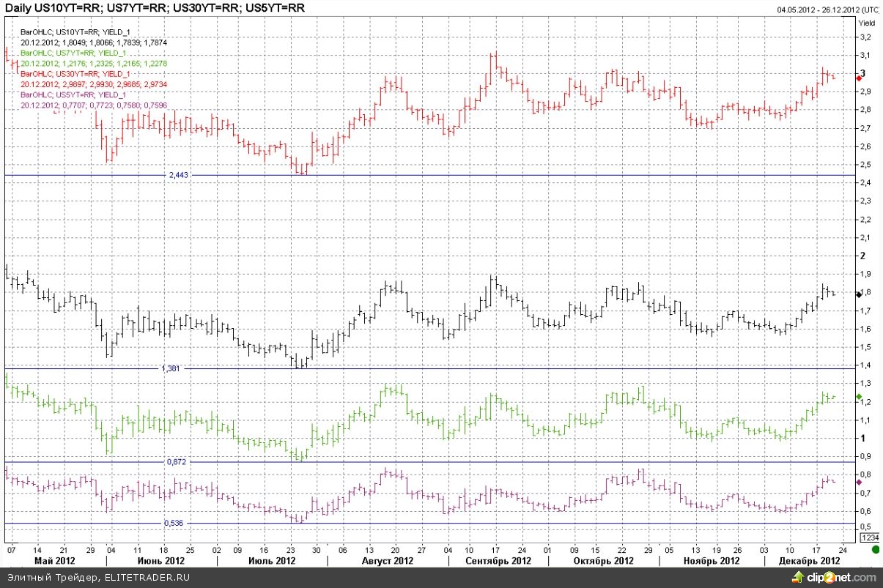The height and width of the screenshot is (588, 883).
Task: Click the 0,536 horizontal level label
Action: point(174,524)
